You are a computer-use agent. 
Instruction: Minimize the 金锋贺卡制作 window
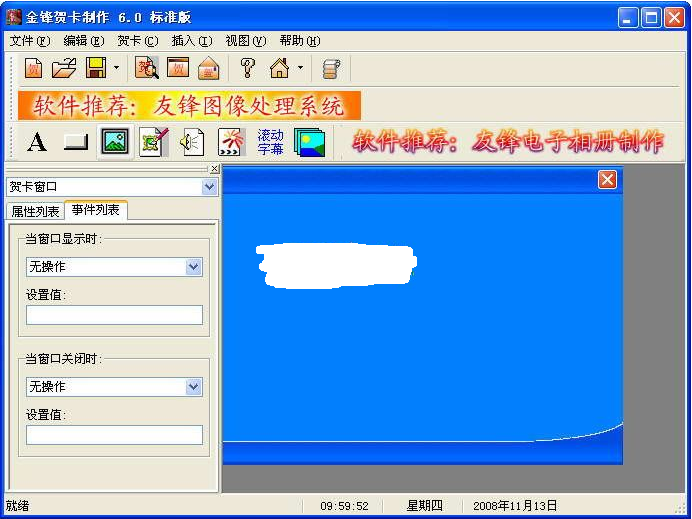[628, 18]
